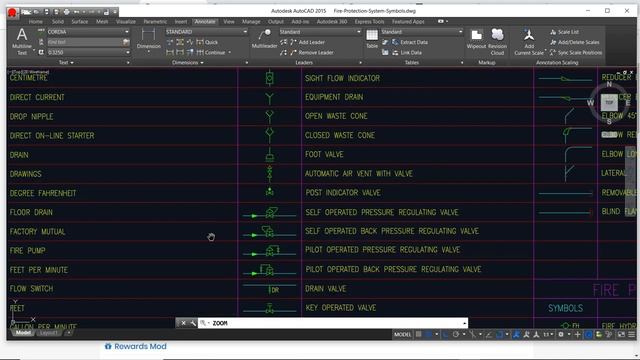Click the TOP face of the ViewCube
Image resolution: width=640 pixels, height=360 pixels.
[x=609, y=102]
